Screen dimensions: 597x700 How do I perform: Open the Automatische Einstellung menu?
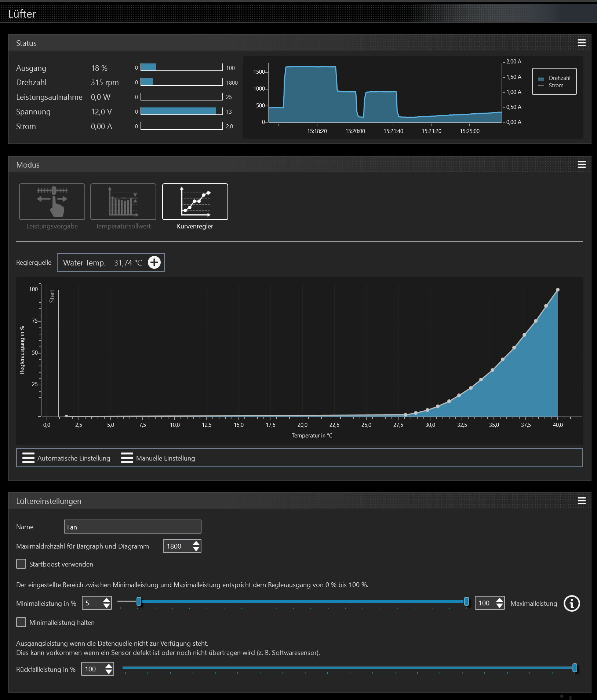pyautogui.click(x=66, y=458)
